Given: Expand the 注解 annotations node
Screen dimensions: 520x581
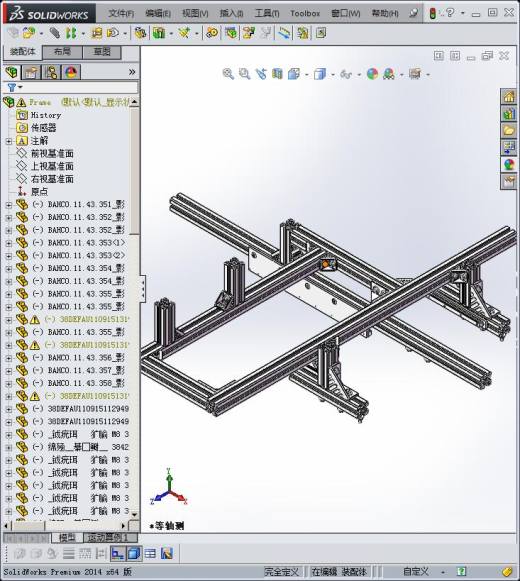Looking at the screenshot, I should [x=9, y=141].
